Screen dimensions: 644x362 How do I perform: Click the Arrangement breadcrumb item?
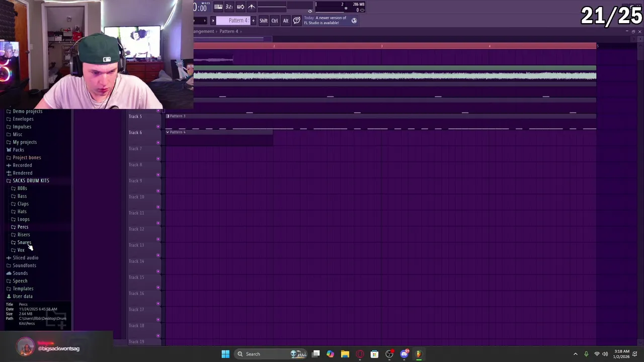point(204,31)
